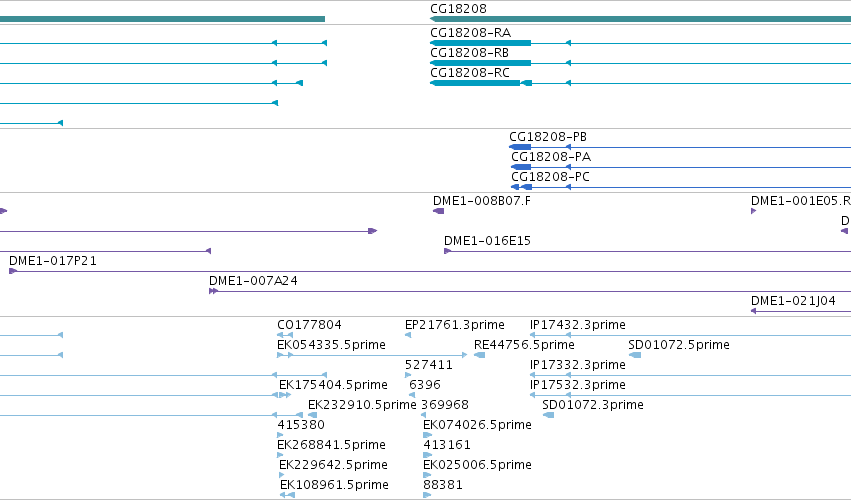Image resolution: width=851 pixels, height=500 pixels.
Task: Select the DME1-001E05.R arrow marker
Action: (x=753, y=211)
